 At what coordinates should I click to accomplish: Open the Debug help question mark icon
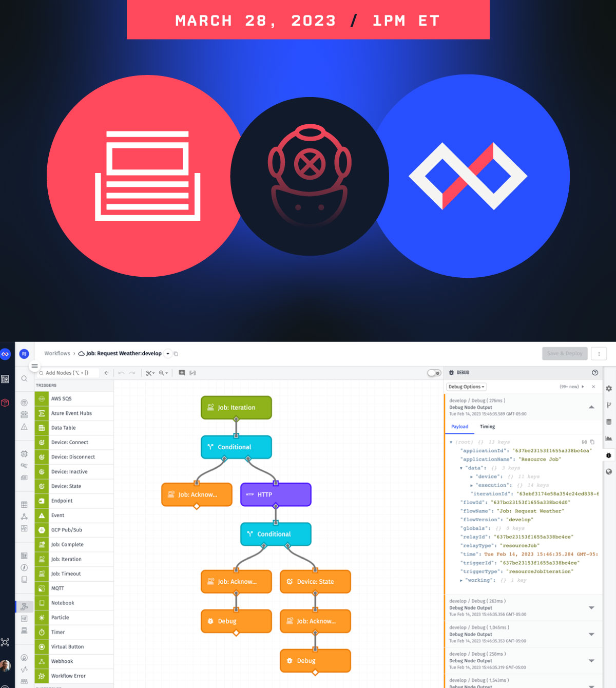(x=595, y=373)
